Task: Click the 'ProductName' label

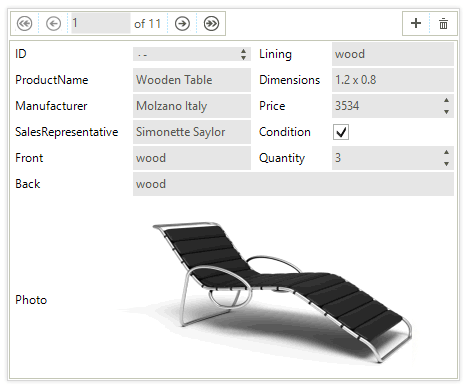Action: (x=52, y=80)
